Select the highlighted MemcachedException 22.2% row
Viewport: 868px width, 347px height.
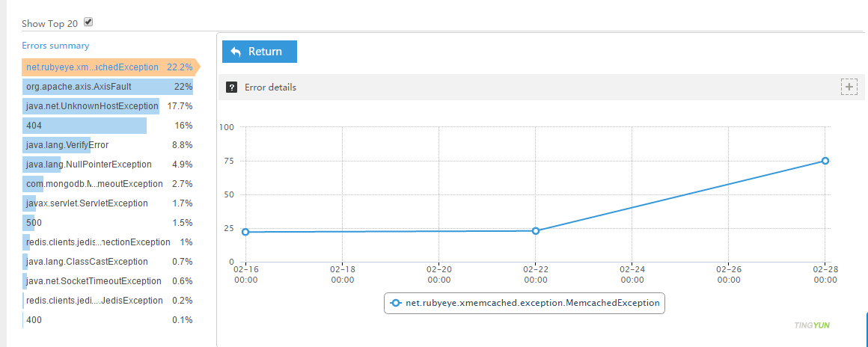click(109, 67)
